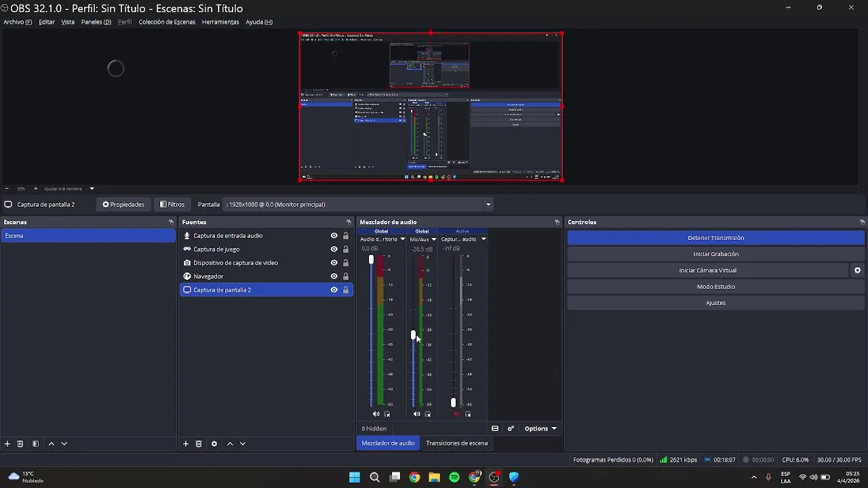Open Captura audio channel dropdown
The width and height of the screenshot is (868, 488).
pyautogui.click(x=484, y=239)
